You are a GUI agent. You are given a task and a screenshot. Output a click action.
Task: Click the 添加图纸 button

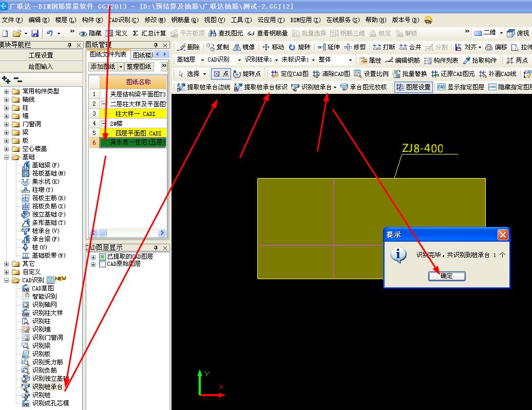click(103, 67)
